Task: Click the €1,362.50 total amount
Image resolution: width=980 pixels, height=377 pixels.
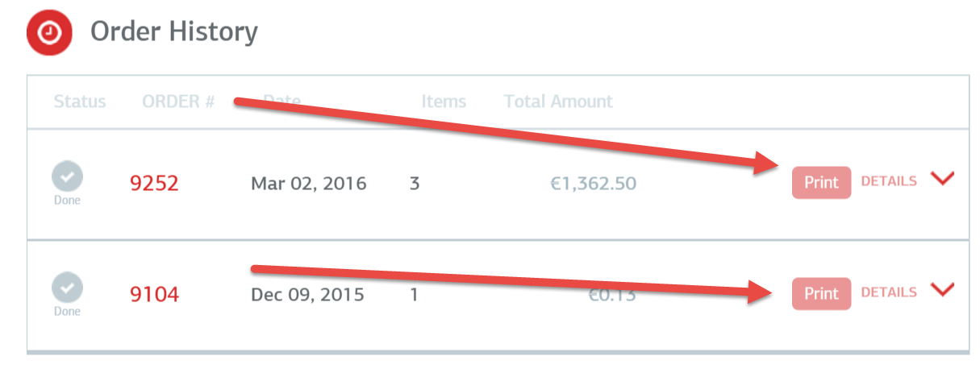Action: [593, 184]
